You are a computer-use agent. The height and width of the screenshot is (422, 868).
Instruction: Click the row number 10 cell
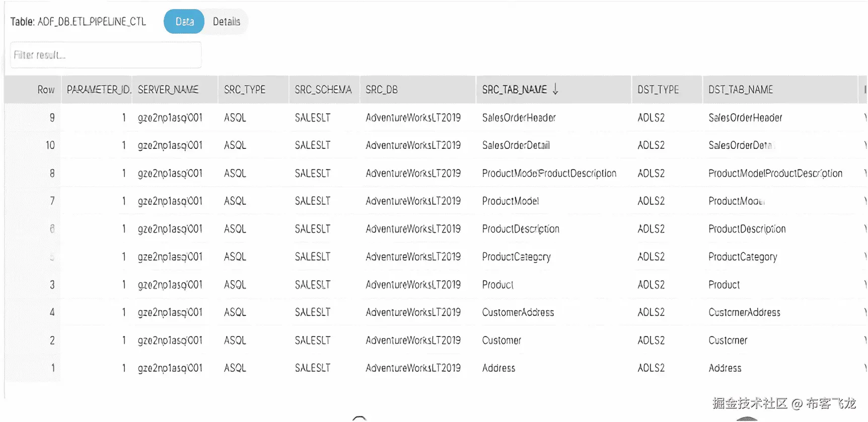[x=50, y=145]
